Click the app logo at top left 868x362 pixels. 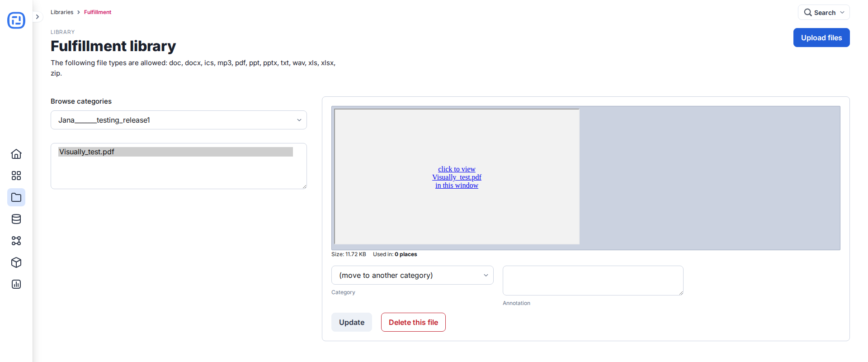point(16,20)
